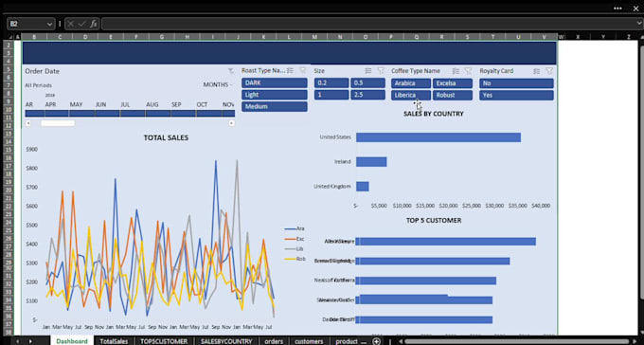This screenshot has width=644, height=345.
Task: Filter by Robust coffee type
Action: (452, 96)
